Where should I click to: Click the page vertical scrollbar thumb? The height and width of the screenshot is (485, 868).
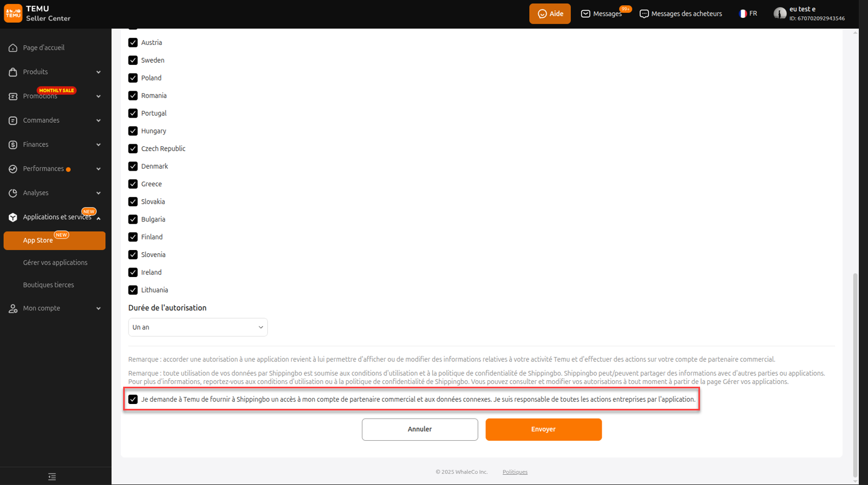[855, 375]
